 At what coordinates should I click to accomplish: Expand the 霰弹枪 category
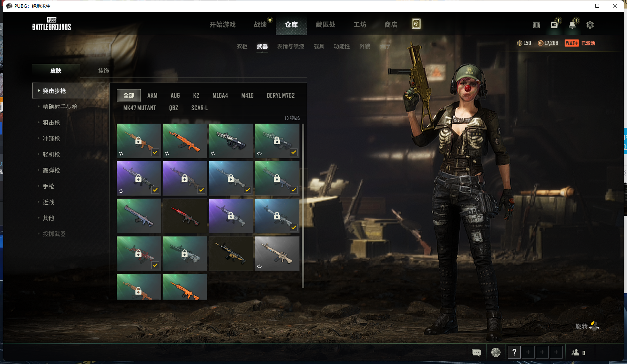click(51, 170)
